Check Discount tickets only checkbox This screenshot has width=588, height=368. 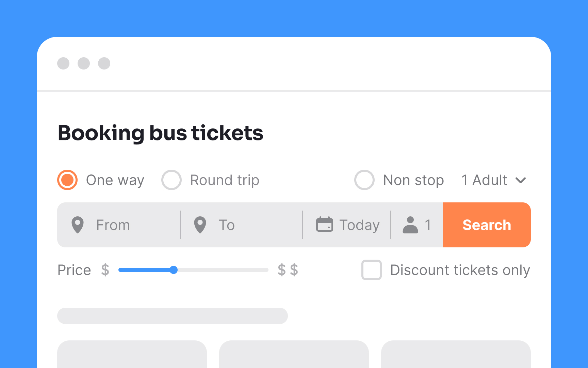(x=372, y=270)
